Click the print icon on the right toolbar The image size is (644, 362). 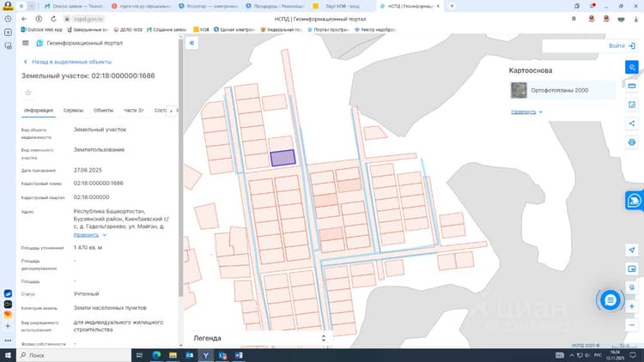click(632, 142)
